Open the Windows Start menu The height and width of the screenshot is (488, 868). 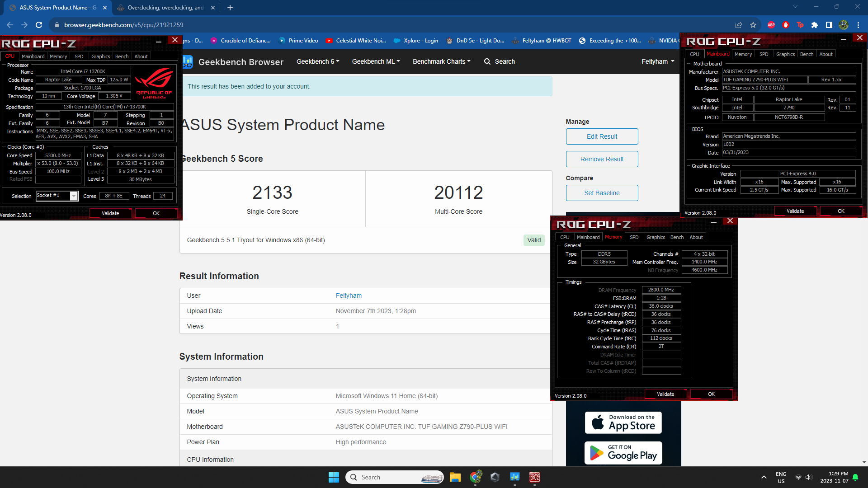pyautogui.click(x=334, y=477)
